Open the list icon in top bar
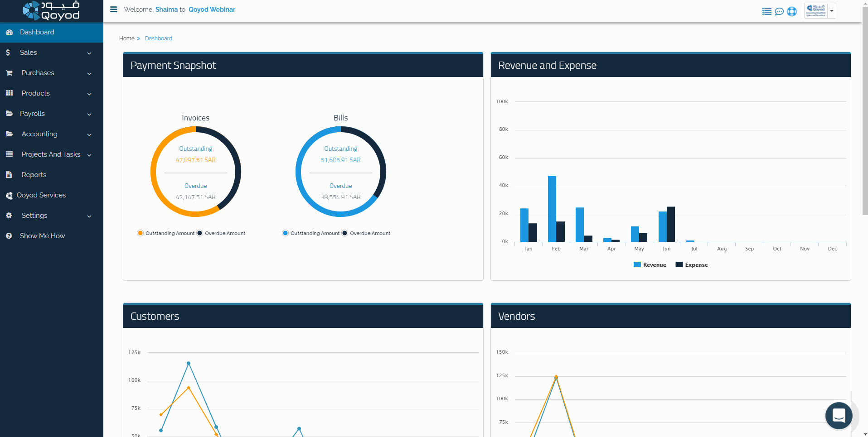This screenshot has width=868, height=437. [x=766, y=11]
